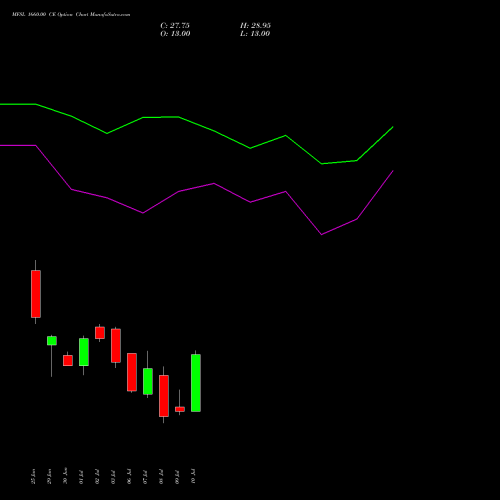Click the 09 Jul date label
This screenshot has width=500, height=500.
[x=177, y=477]
